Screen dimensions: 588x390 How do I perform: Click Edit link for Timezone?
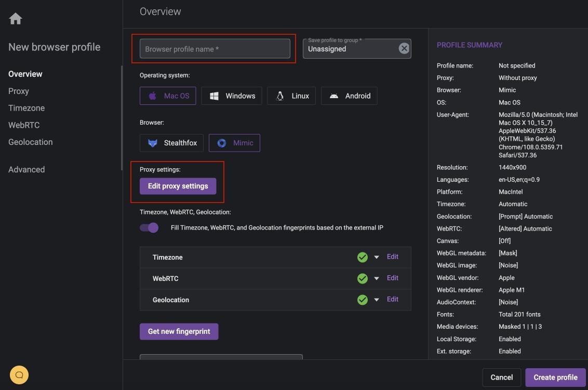(392, 257)
